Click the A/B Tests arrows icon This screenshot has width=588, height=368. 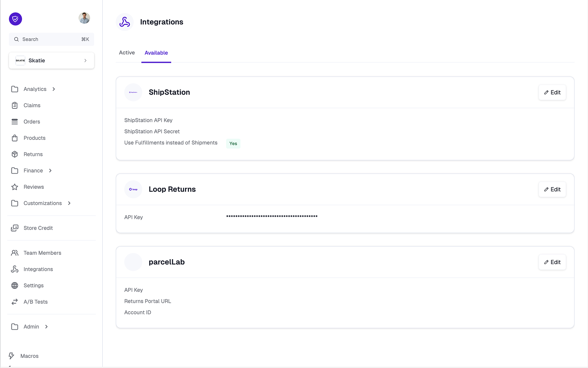pos(15,302)
